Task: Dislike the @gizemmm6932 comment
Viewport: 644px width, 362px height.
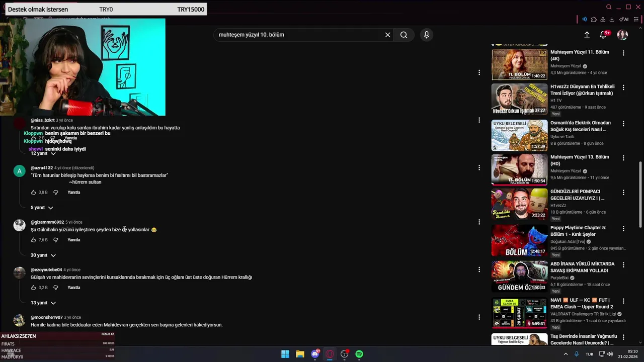Action: tap(56, 240)
